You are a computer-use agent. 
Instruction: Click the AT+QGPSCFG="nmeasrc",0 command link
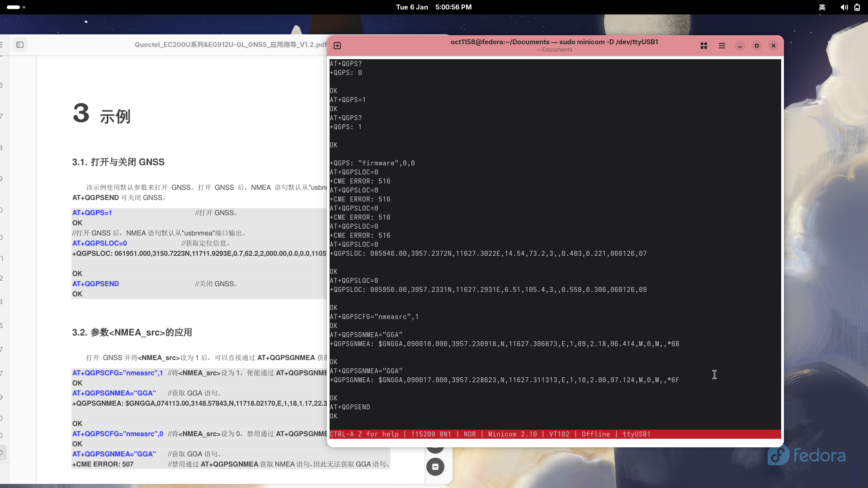click(x=118, y=434)
